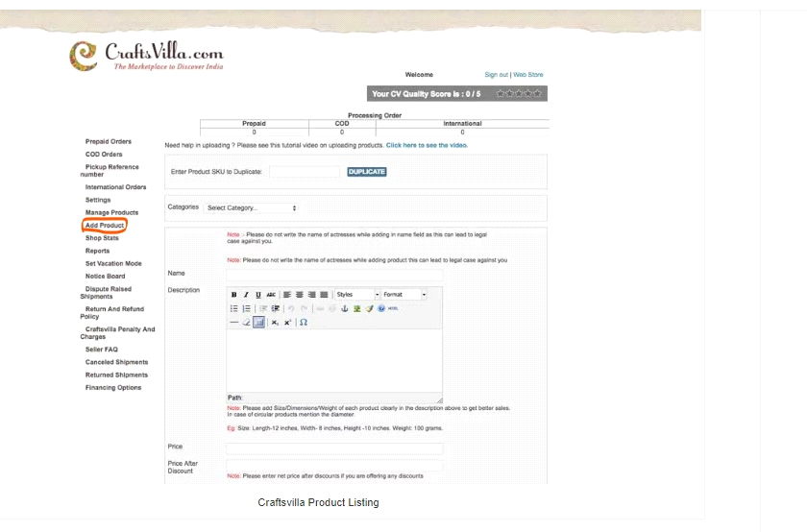Focus the Price input field
The height and width of the screenshot is (532, 807).
[x=334, y=448]
